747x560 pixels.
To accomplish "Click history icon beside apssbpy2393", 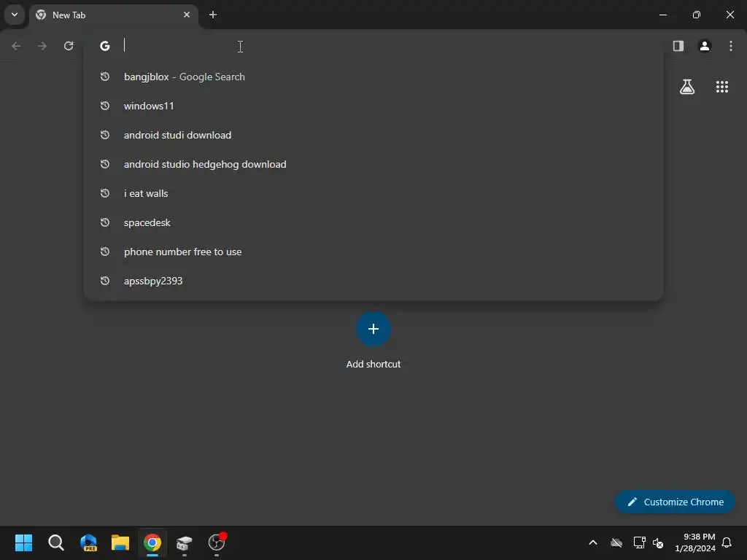I will coord(105,281).
